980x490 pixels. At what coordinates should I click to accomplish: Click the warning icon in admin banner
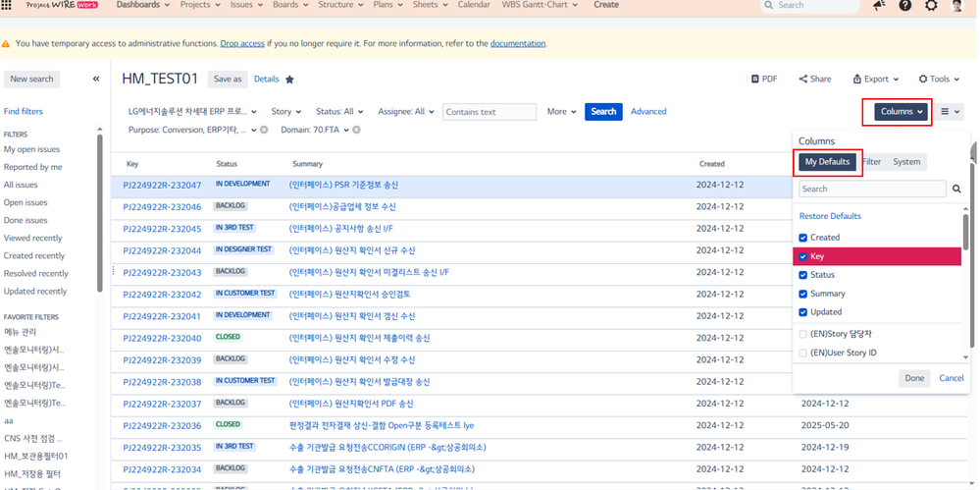point(6,44)
